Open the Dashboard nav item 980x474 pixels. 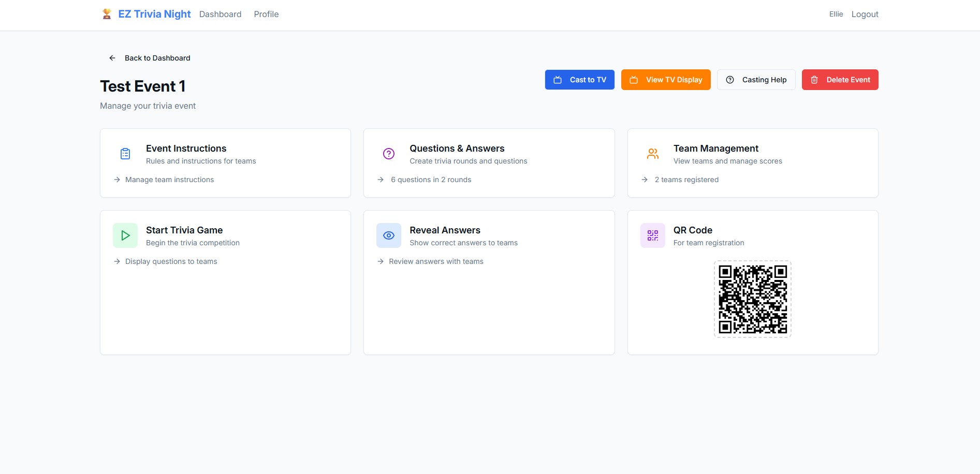coord(220,14)
